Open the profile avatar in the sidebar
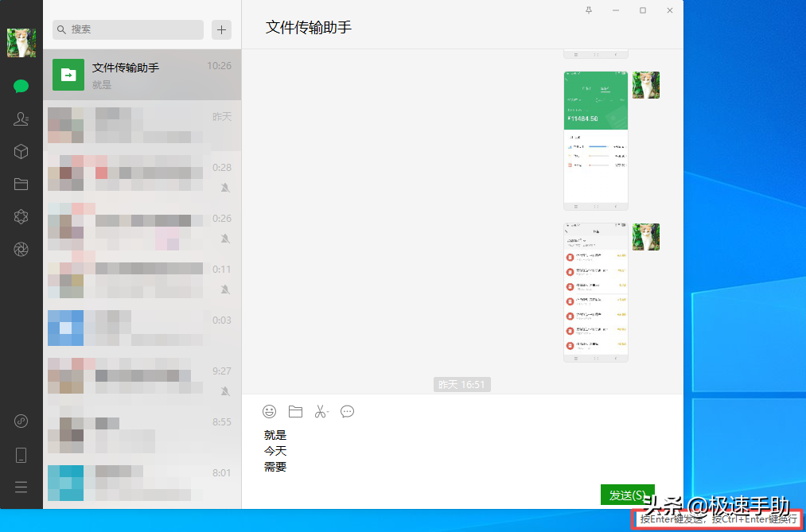The height and width of the screenshot is (532, 806). pos(21,43)
